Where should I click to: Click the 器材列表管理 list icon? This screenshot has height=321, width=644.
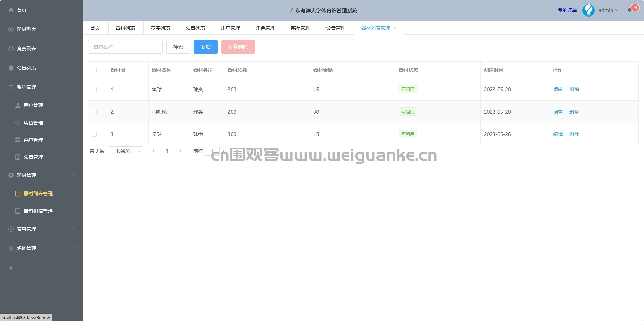point(18,194)
